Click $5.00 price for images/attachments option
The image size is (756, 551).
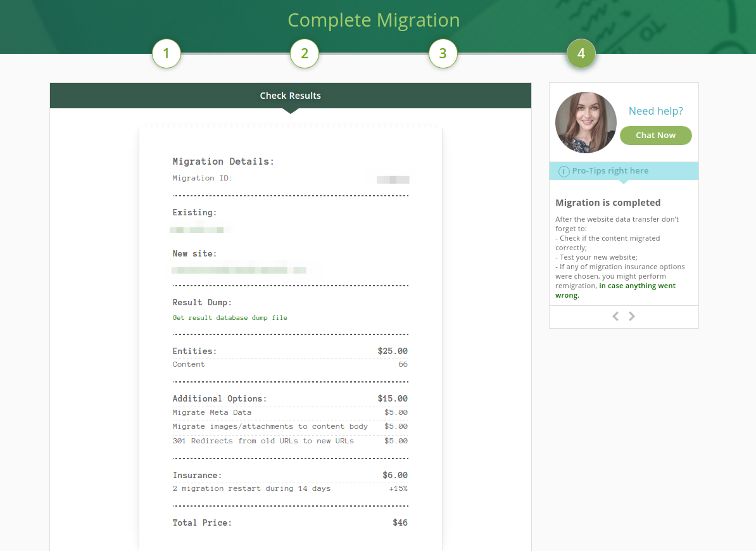[x=396, y=427]
